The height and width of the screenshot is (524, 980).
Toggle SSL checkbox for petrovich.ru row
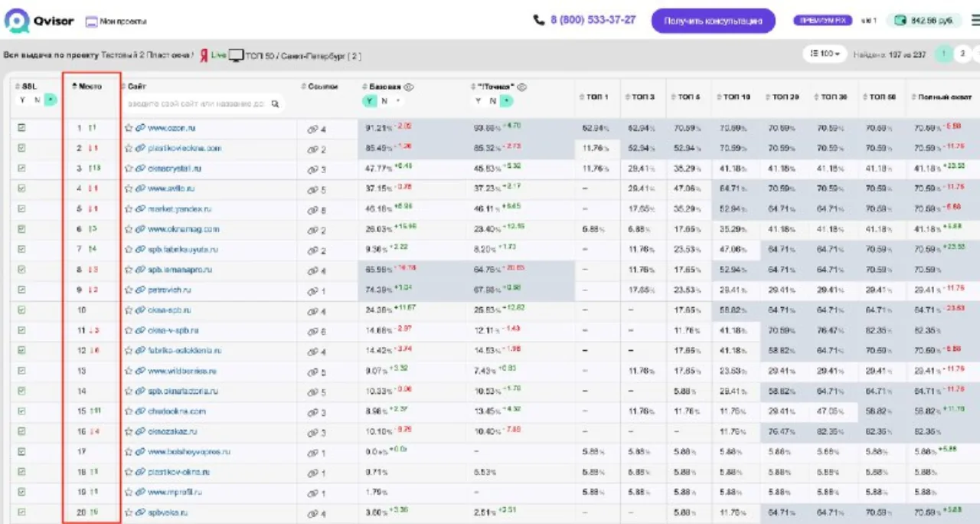22,290
